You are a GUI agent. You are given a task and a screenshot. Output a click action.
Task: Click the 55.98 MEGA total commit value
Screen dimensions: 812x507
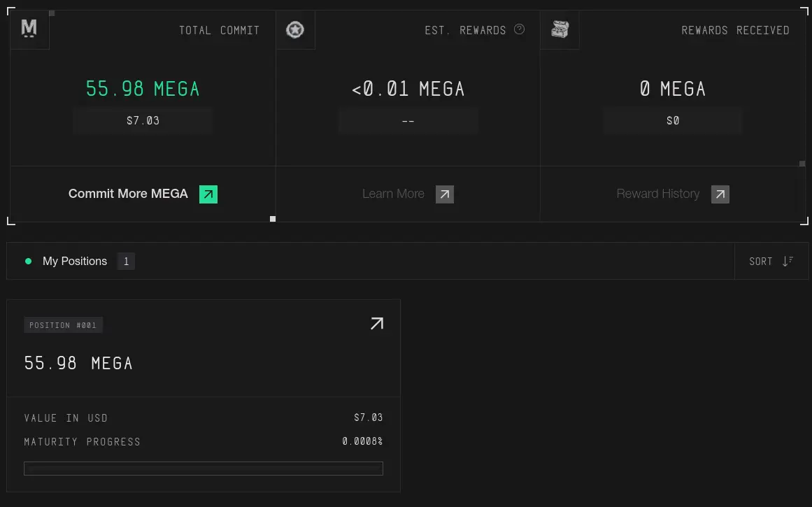[143, 89]
